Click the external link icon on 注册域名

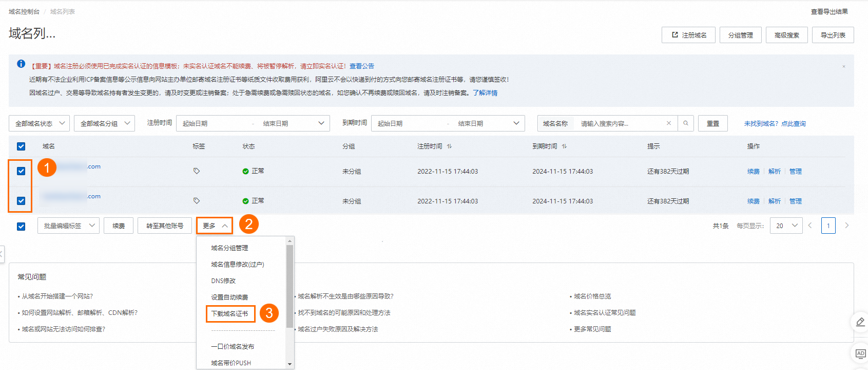tap(675, 35)
